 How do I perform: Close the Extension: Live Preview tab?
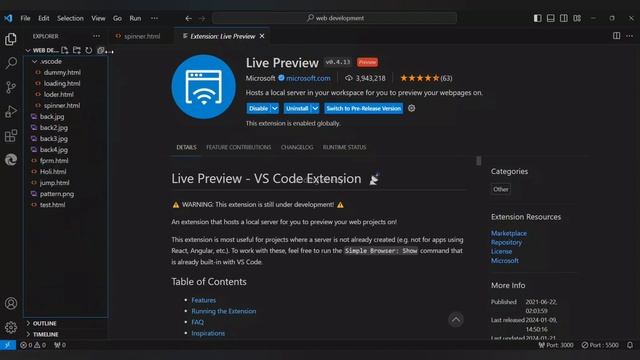262,36
